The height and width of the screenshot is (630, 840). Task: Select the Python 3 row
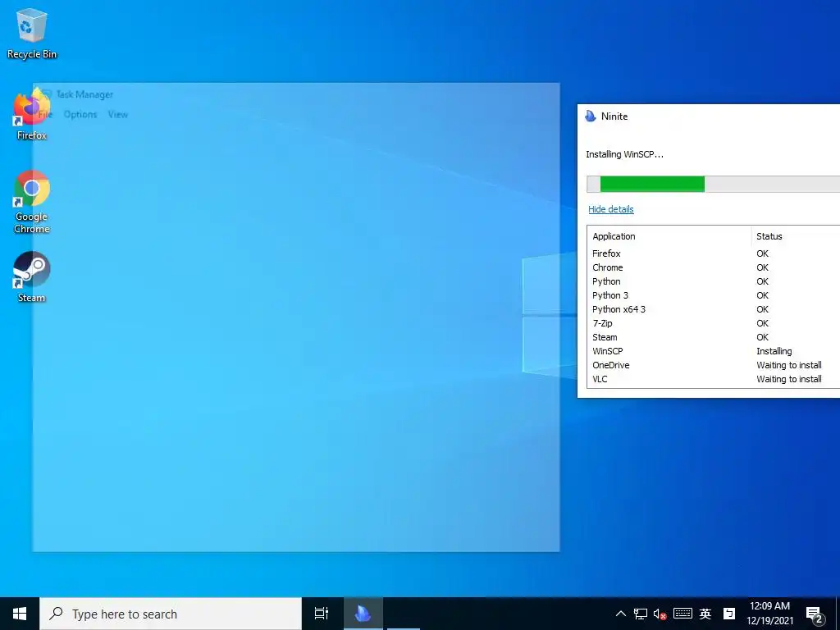714,295
